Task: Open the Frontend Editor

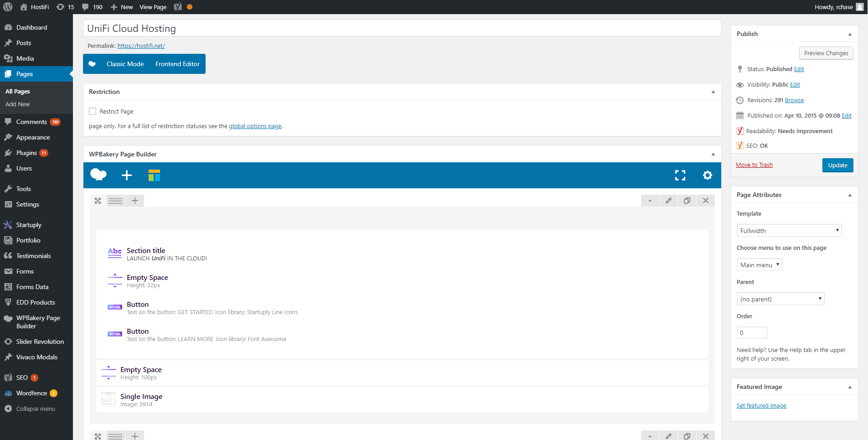Action: [177, 64]
